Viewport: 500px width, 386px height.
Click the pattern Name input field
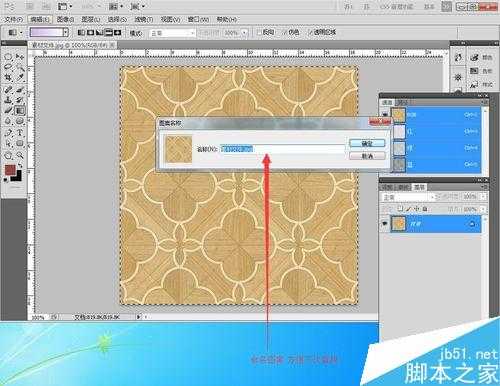[x=283, y=149]
